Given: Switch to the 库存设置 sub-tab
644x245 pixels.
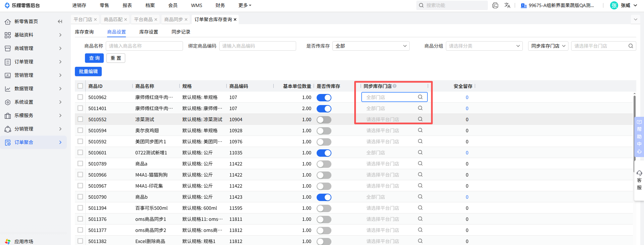Looking at the screenshot, I should click(x=149, y=32).
